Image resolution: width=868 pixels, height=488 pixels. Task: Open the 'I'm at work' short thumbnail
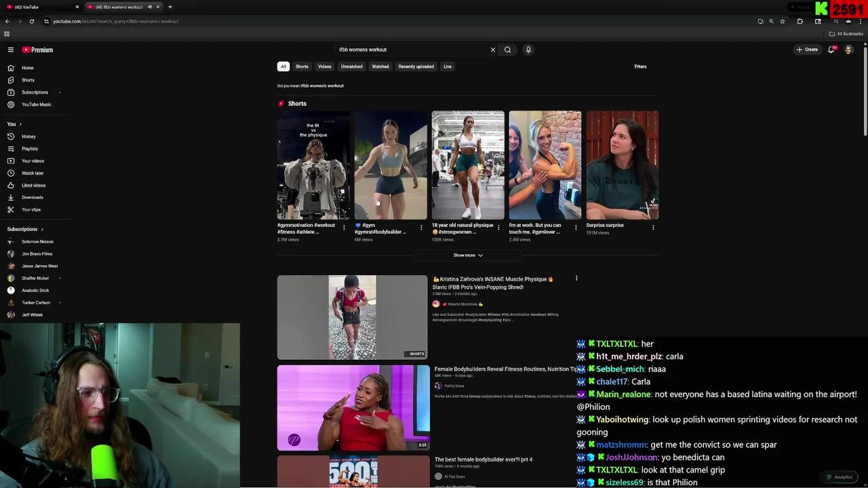(545, 165)
